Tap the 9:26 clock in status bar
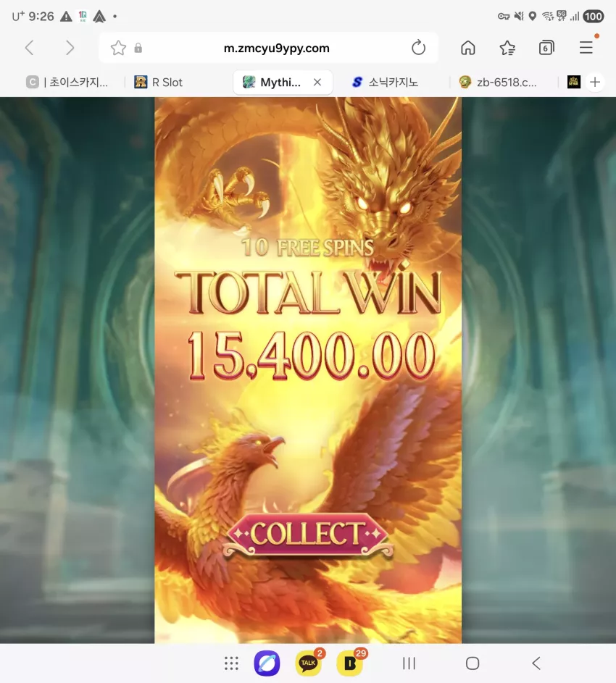Viewport: 616px width, 683px height. pyautogui.click(x=41, y=17)
